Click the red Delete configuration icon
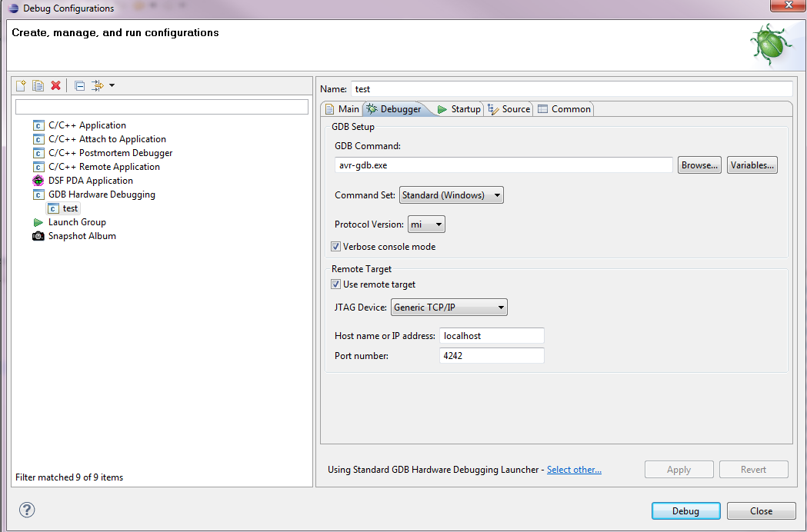The height and width of the screenshot is (532, 807). click(55, 85)
